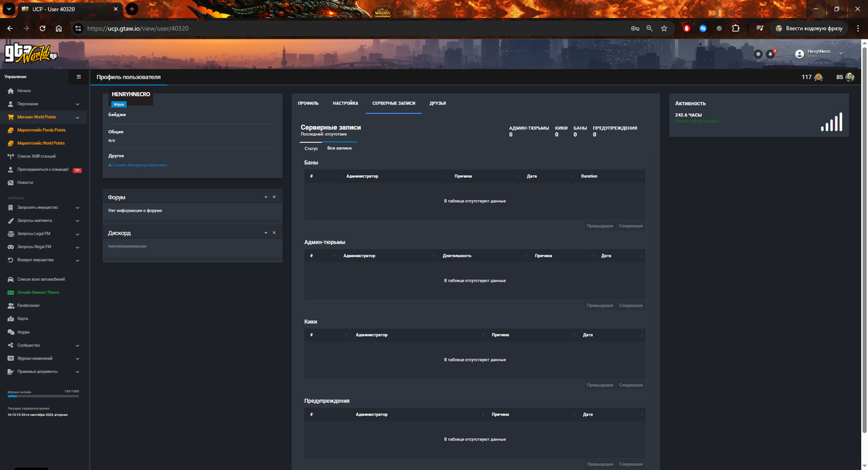This screenshot has height=470, width=868.
Task: Click the car icon for all vehicles list
Action: point(10,279)
